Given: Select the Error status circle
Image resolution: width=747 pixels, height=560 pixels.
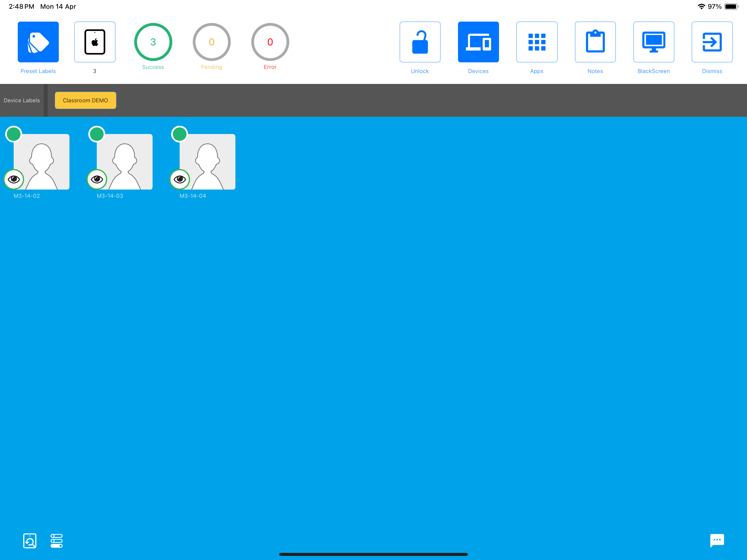Looking at the screenshot, I should point(270,42).
